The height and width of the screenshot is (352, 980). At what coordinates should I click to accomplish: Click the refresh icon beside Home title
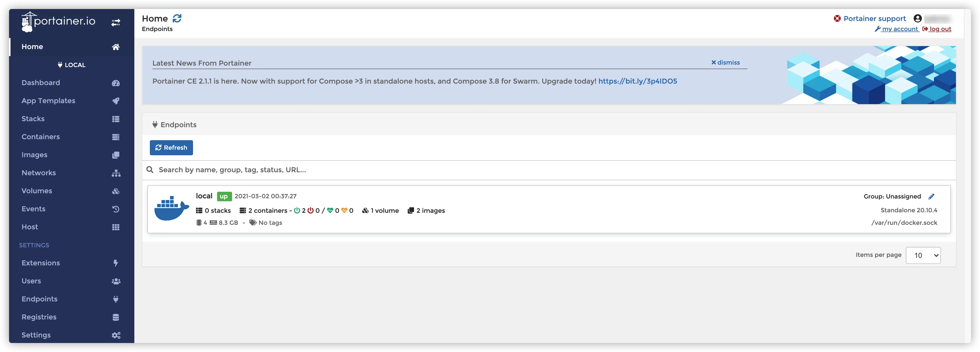[177, 18]
